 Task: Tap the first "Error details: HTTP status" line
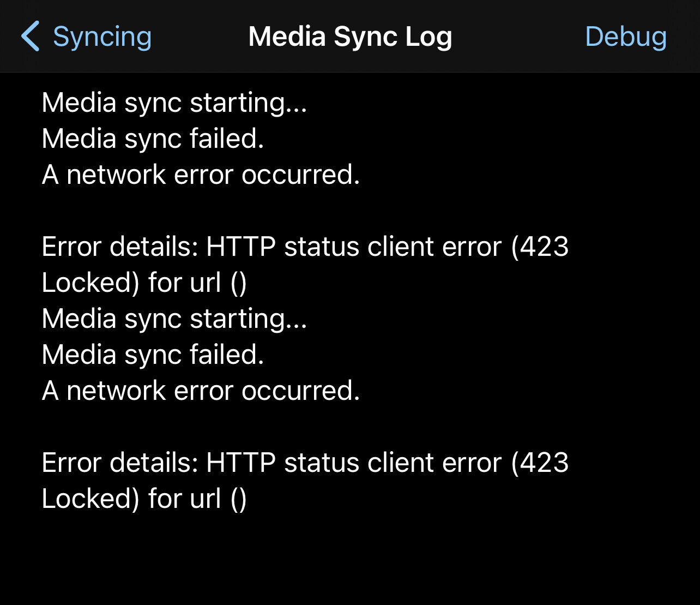[305, 247]
